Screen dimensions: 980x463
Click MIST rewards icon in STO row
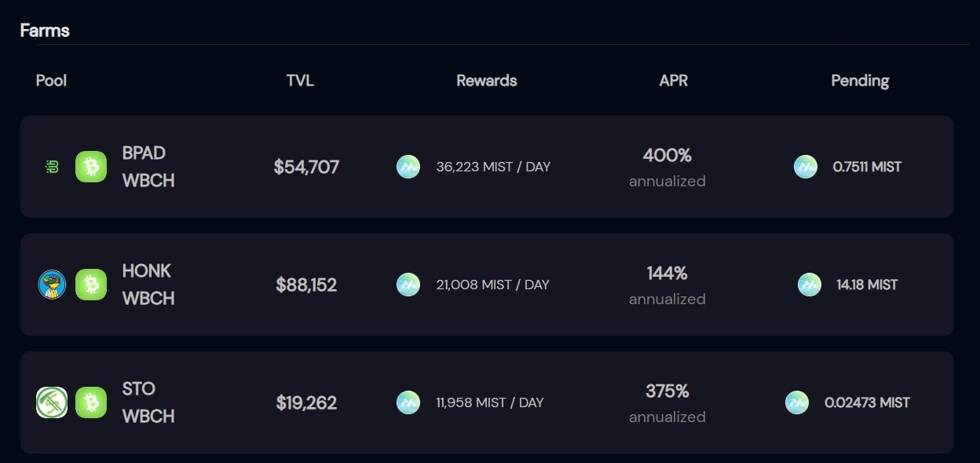coord(408,402)
